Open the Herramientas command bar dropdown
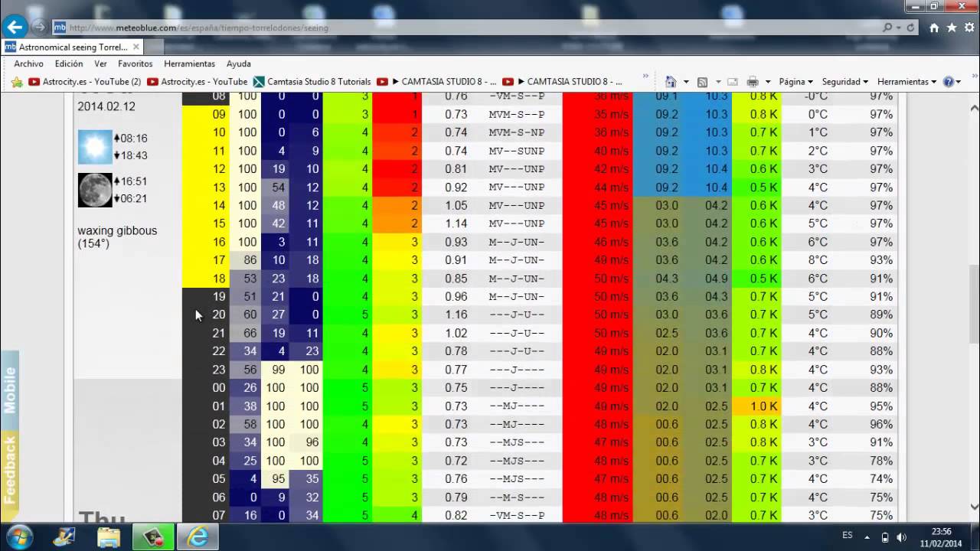The width and height of the screenshot is (980, 551). (906, 82)
